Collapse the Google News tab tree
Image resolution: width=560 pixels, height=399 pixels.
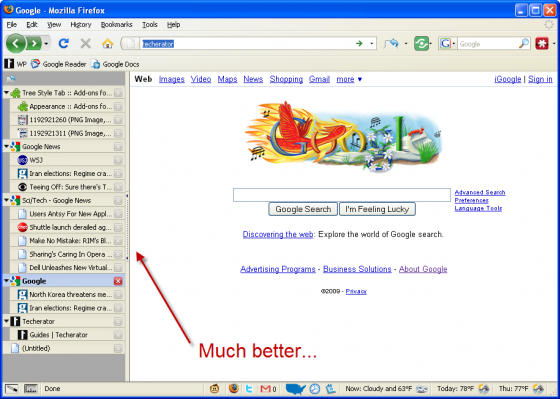tap(6, 146)
